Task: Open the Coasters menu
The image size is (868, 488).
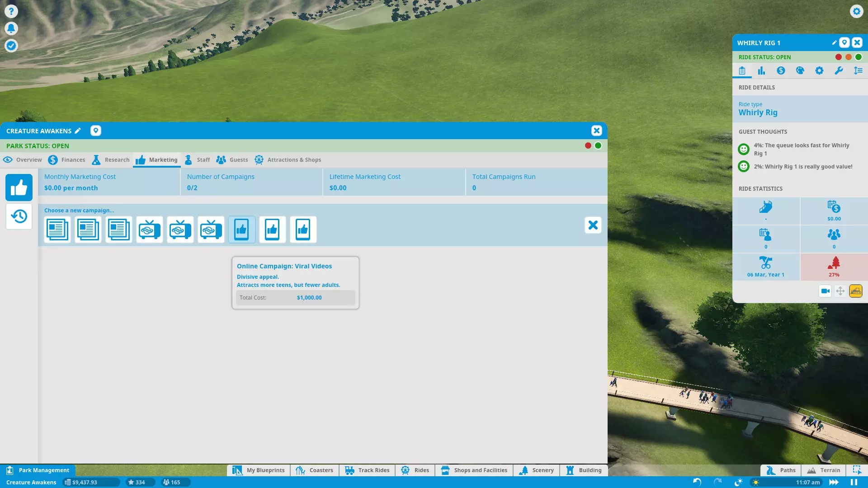Action: (314, 470)
